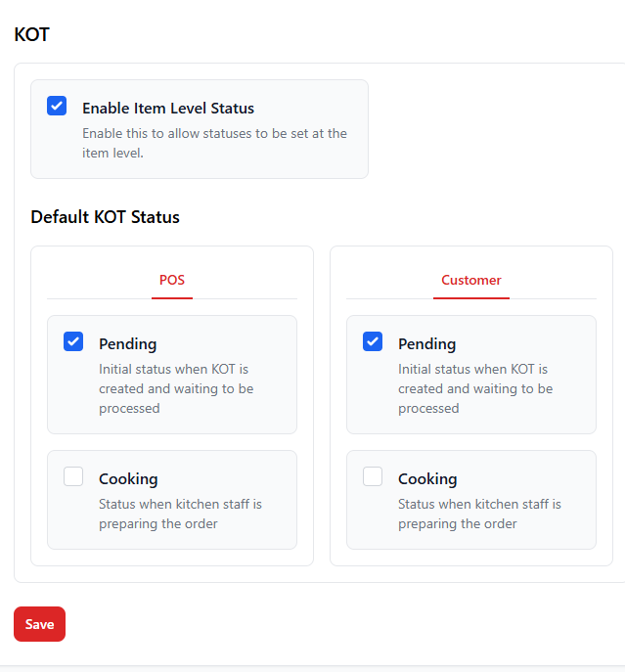Image resolution: width=625 pixels, height=672 pixels.
Task: Click the Cooking label in POS column
Action: (x=128, y=478)
